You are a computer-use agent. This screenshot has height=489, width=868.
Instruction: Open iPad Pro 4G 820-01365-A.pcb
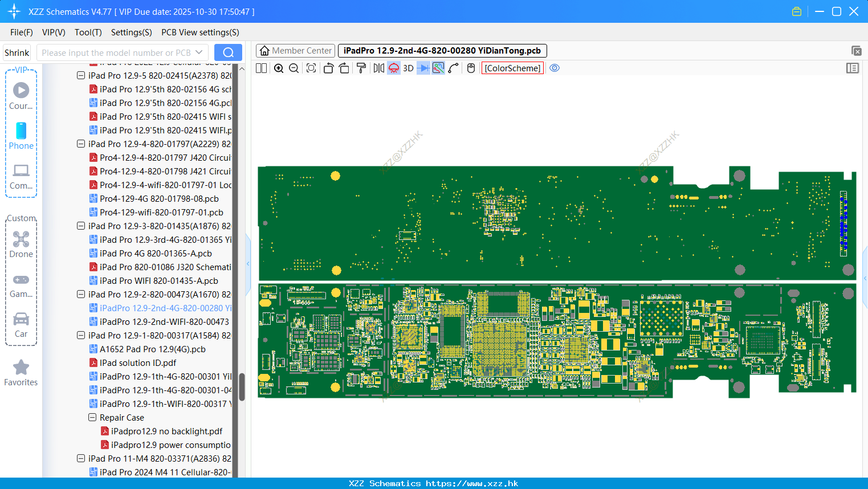point(156,253)
